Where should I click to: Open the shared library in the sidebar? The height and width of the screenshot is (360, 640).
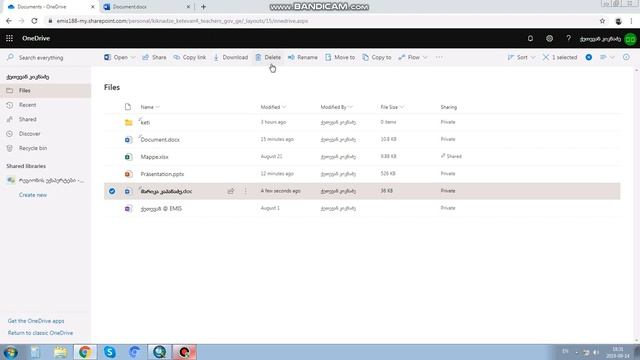point(45,180)
